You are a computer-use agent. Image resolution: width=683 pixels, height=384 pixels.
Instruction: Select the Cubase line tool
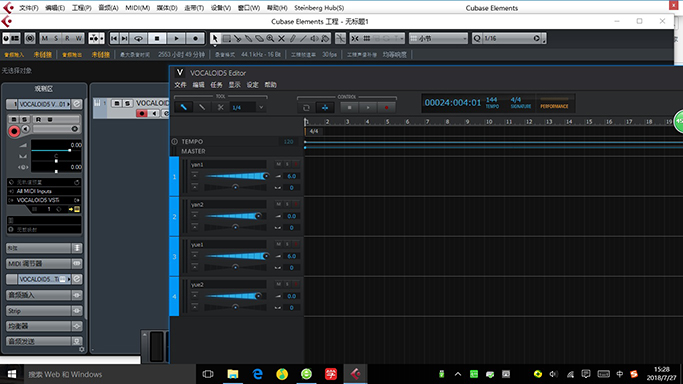point(303,39)
